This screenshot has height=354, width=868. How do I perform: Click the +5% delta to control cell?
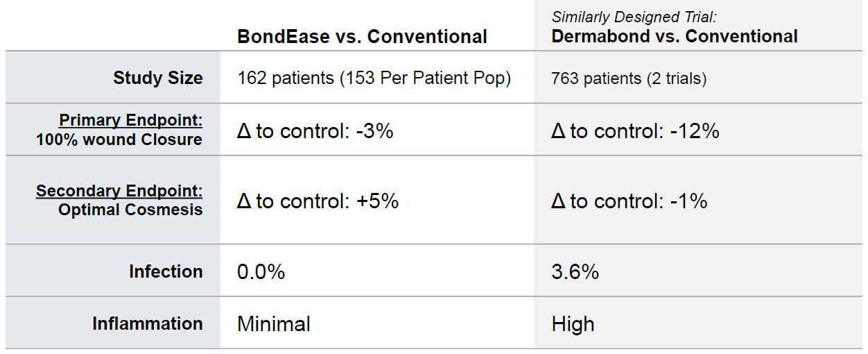tap(318, 201)
